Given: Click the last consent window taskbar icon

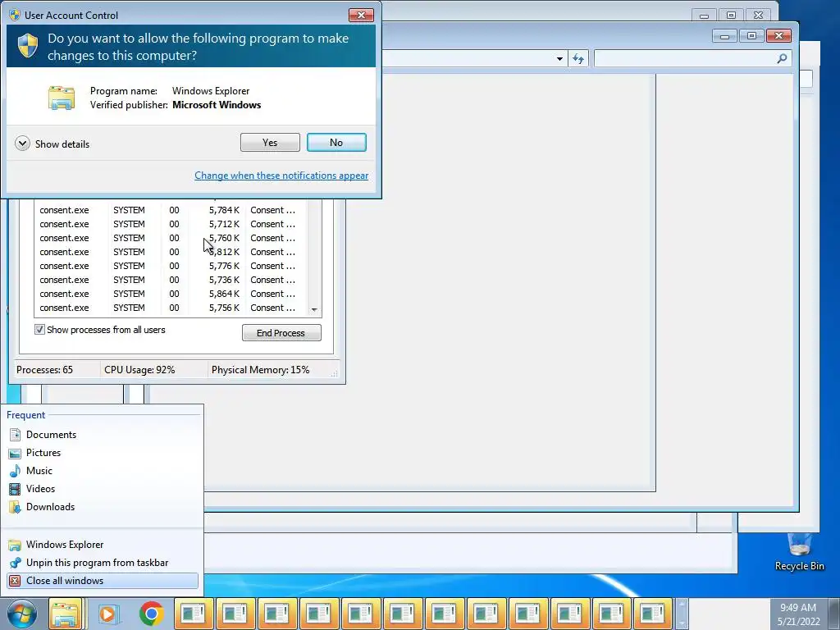Looking at the screenshot, I should coord(652,614).
